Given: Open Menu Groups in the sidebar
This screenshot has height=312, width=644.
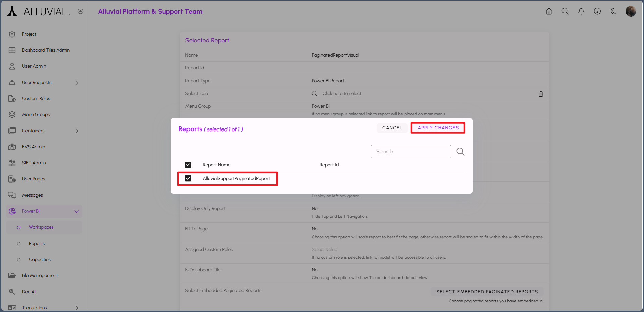Looking at the screenshot, I should click(x=36, y=114).
